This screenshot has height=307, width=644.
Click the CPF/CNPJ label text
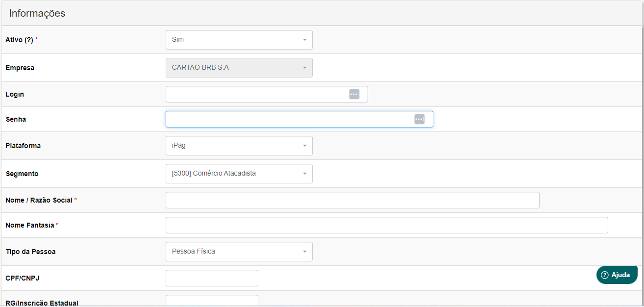23,278
